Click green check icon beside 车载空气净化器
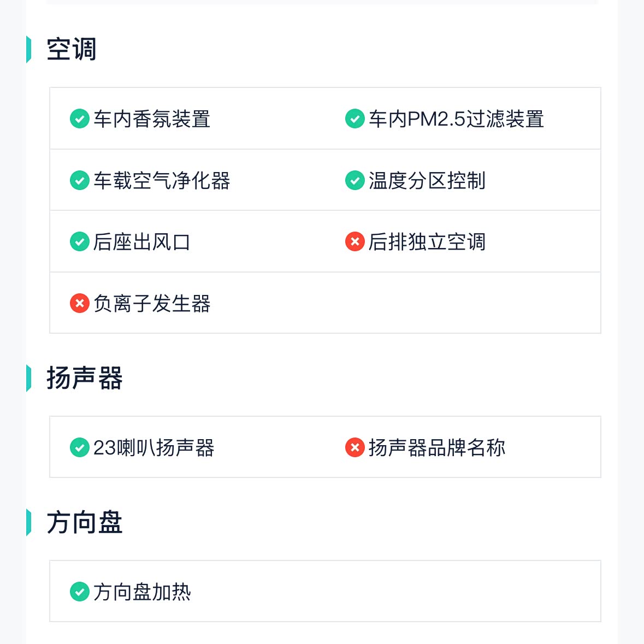644x644 pixels. tap(80, 180)
